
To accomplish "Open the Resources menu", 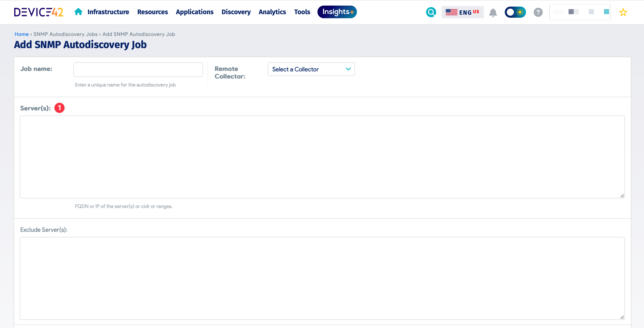I will [x=152, y=12].
